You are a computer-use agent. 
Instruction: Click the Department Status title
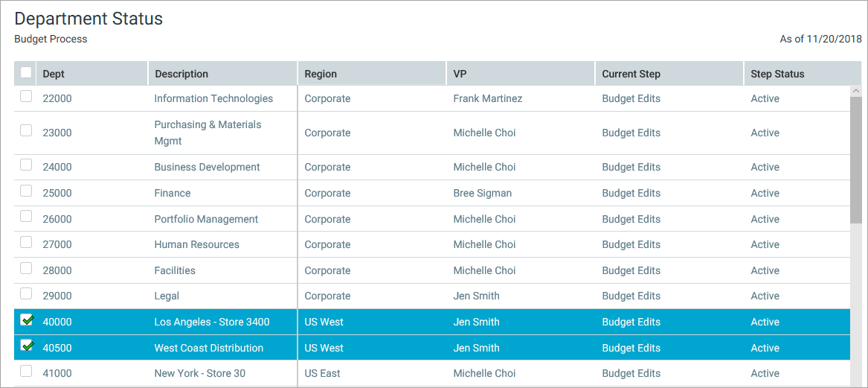(89, 19)
